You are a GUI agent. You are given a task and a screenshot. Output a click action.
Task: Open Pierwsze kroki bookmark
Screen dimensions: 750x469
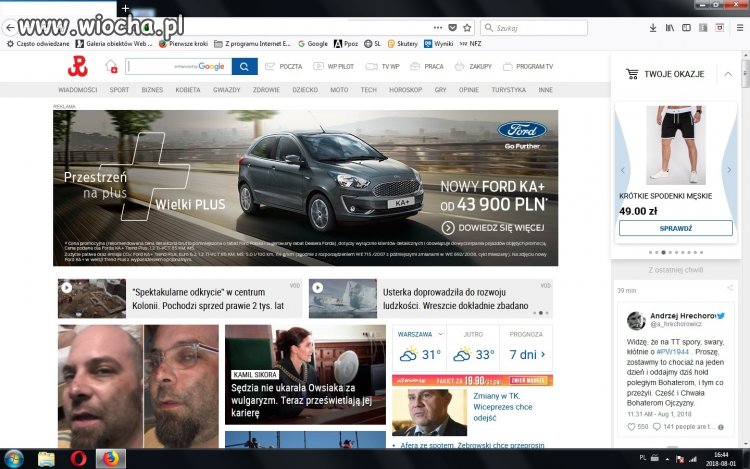coord(183,44)
